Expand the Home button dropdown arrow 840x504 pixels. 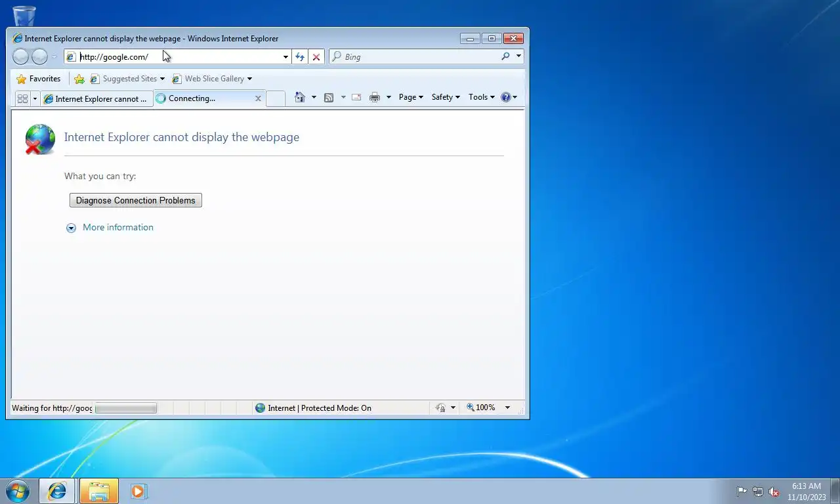[314, 97]
